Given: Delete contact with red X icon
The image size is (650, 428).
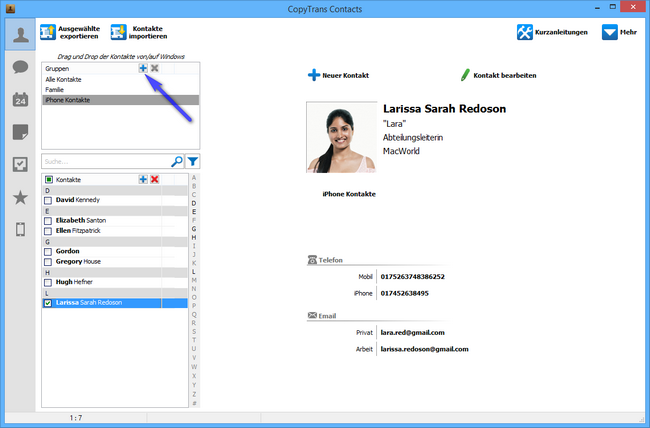Looking at the screenshot, I should coord(154,178).
